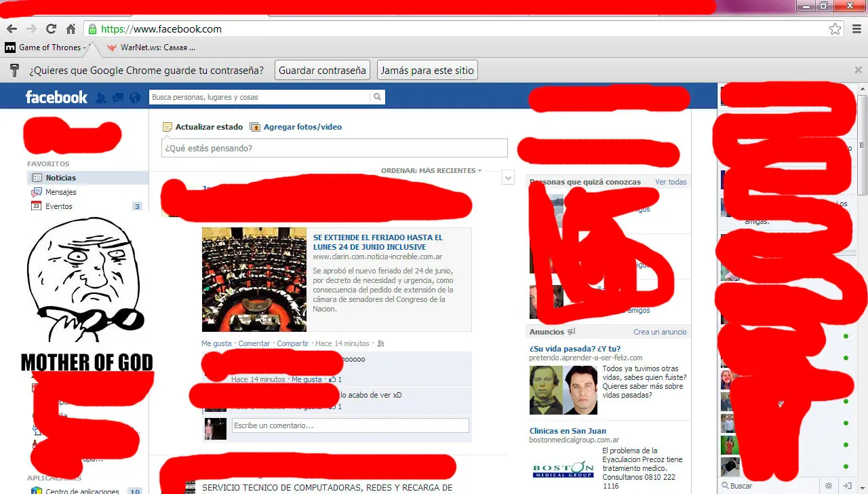Open the browser home page icon

[x=71, y=29]
